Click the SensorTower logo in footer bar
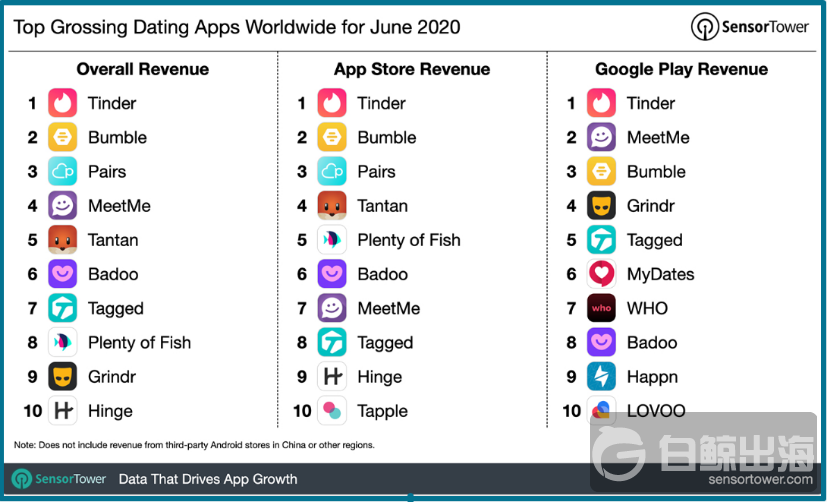The image size is (827, 502). pyautogui.click(x=59, y=479)
